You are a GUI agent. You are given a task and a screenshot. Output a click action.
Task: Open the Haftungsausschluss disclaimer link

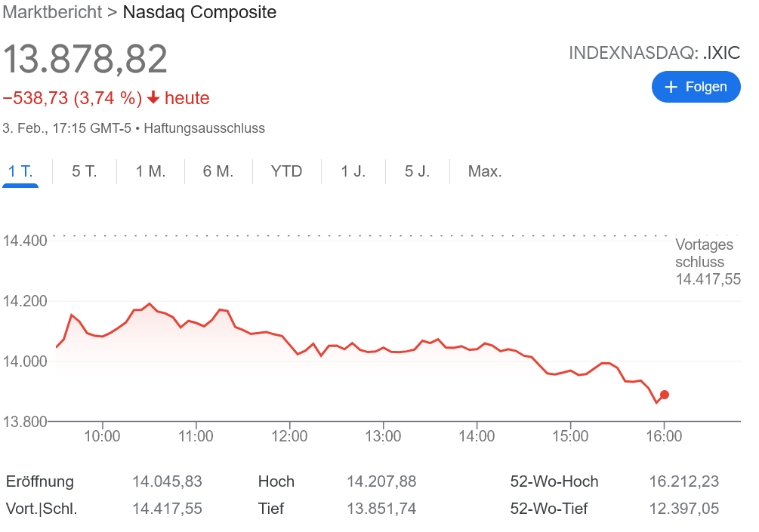click(204, 128)
